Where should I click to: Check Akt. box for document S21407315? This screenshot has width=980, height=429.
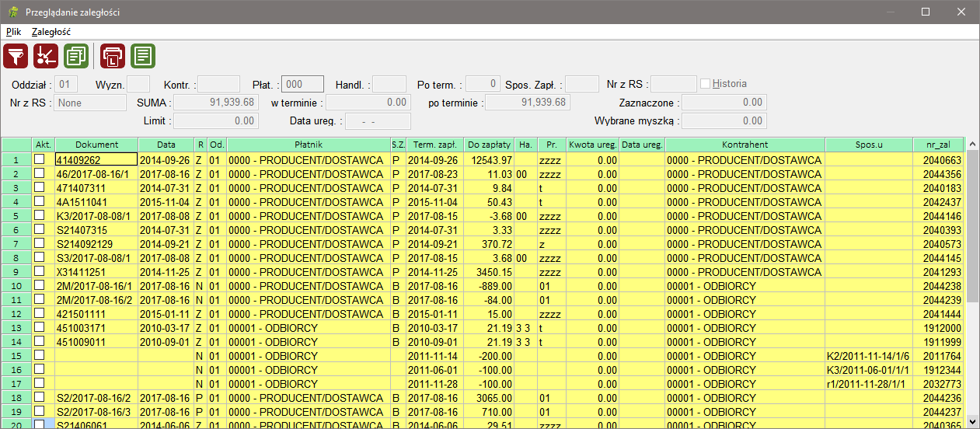pos(40,229)
